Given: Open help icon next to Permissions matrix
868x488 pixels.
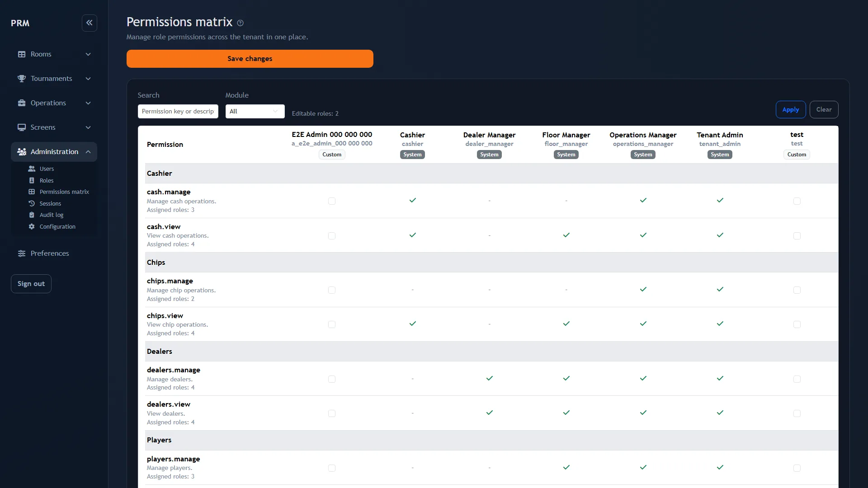Looking at the screenshot, I should pyautogui.click(x=241, y=23).
